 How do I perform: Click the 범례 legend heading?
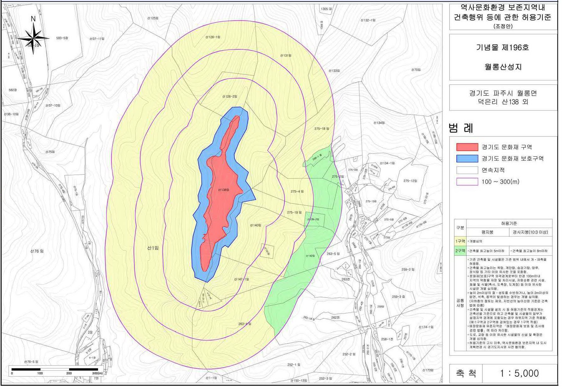461,128
